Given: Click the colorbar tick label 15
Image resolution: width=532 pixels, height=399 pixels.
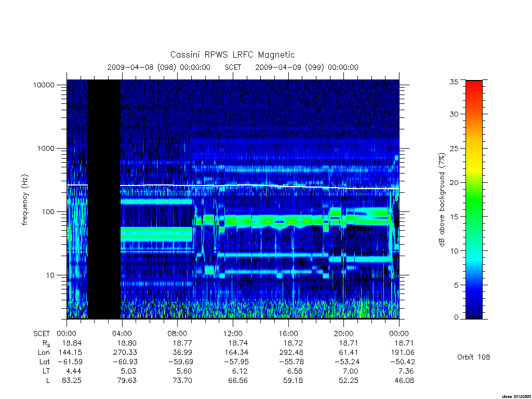Looking at the screenshot, I should point(454,217).
